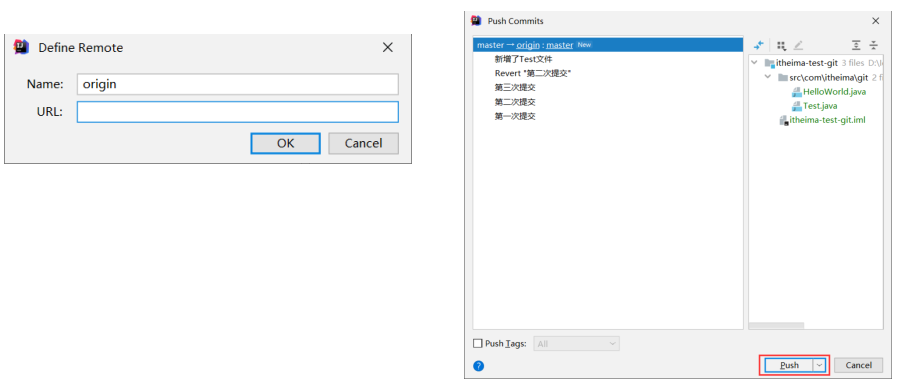Image resolution: width=898 pixels, height=385 pixels.
Task: Click the Edit Source pencil icon
Action: point(798,45)
